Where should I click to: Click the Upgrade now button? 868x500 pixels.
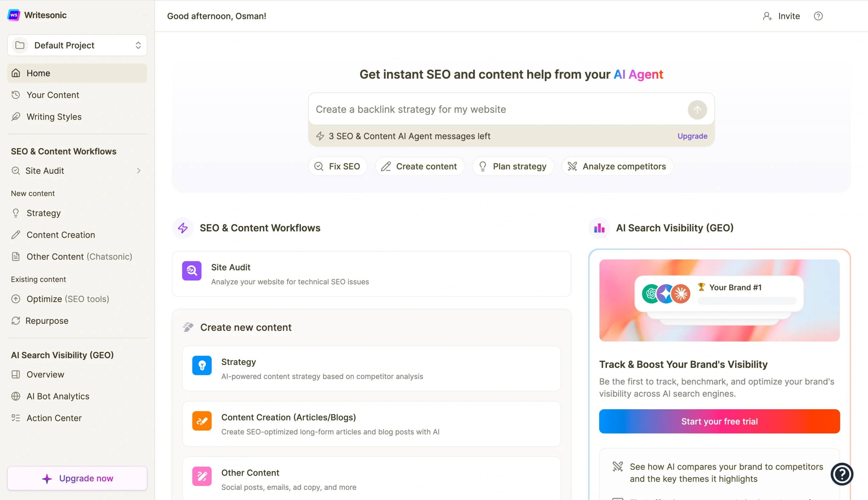tap(77, 478)
